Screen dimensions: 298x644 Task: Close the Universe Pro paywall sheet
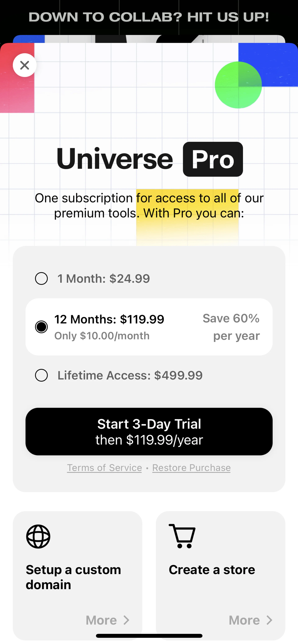25,65
